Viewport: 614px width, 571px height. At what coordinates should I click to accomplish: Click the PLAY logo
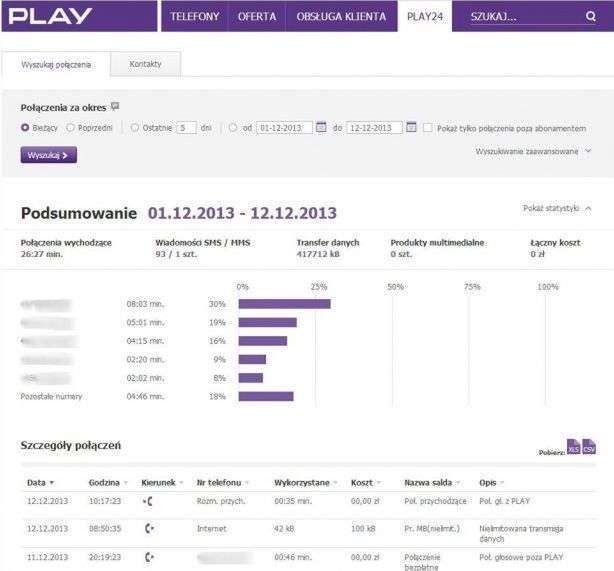(51, 16)
